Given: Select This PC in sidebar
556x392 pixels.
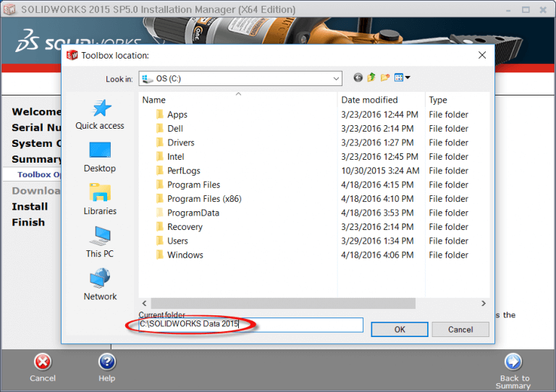Looking at the screenshot, I should coord(100,242).
